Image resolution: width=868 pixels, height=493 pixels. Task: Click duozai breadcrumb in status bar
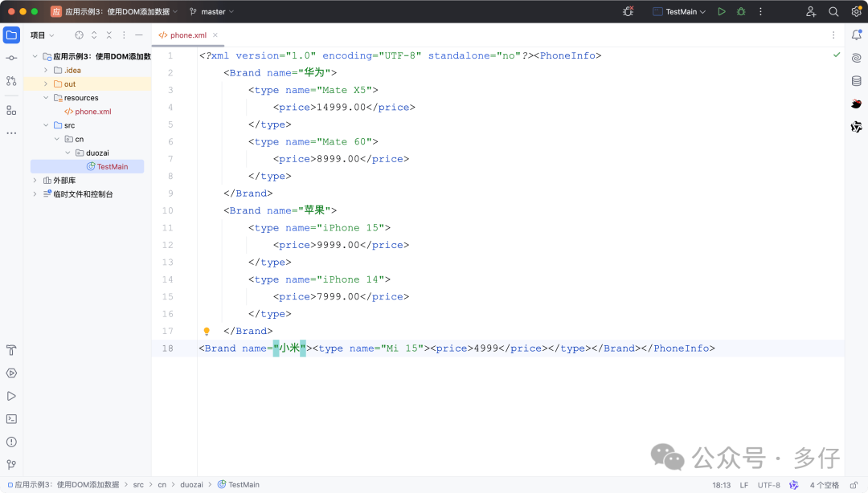(191, 485)
